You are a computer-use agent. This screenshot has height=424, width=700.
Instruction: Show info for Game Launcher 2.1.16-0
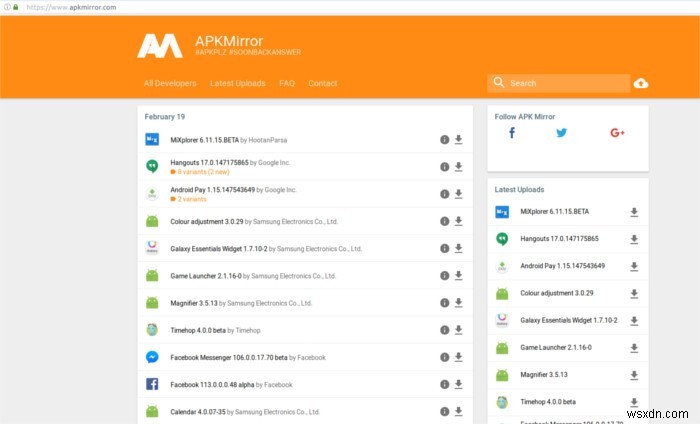[x=444, y=276]
